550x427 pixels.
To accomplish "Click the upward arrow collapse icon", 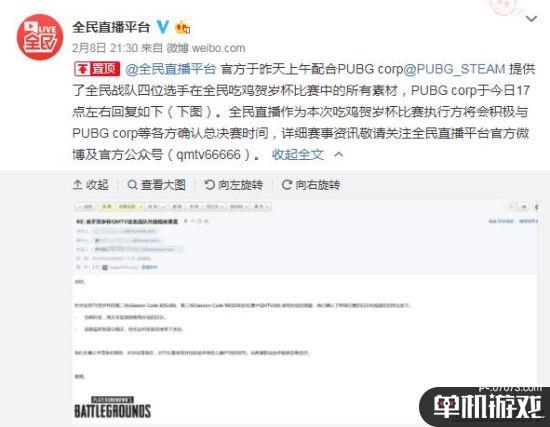I will coord(78,185).
